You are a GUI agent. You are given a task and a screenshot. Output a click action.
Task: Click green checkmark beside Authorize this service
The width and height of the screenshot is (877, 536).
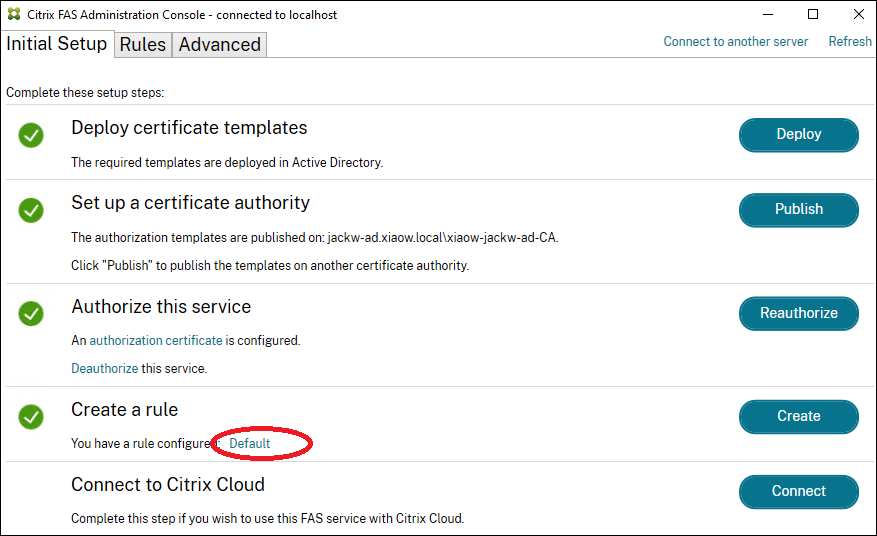pyautogui.click(x=31, y=313)
